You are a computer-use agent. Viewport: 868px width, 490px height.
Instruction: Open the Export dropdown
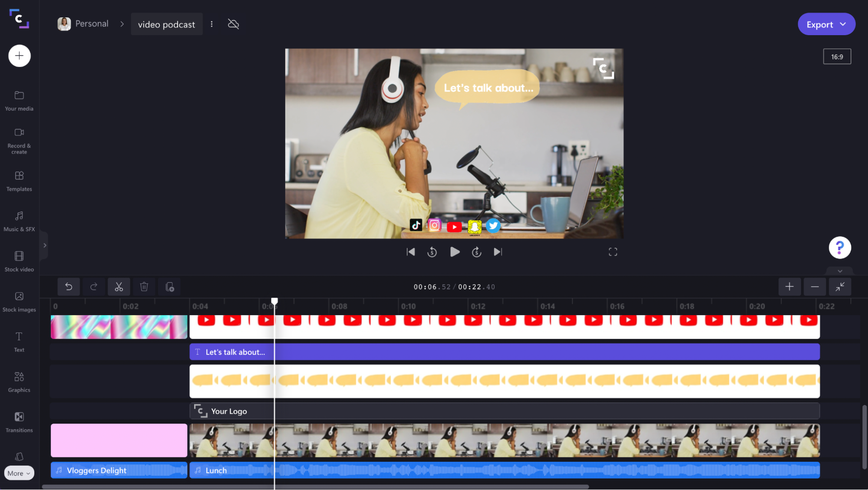tap(826, 24)
